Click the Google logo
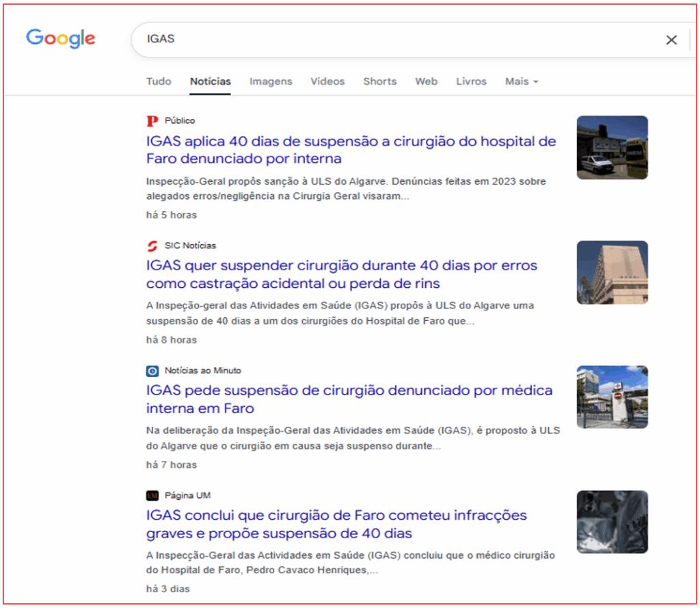This screenshot has width=700, height=608. (x=60, y=39)
